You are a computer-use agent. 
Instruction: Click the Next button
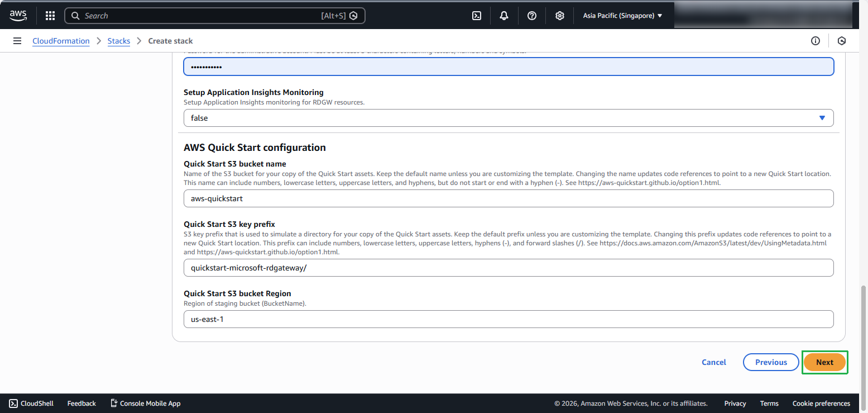tap(824, 362)
